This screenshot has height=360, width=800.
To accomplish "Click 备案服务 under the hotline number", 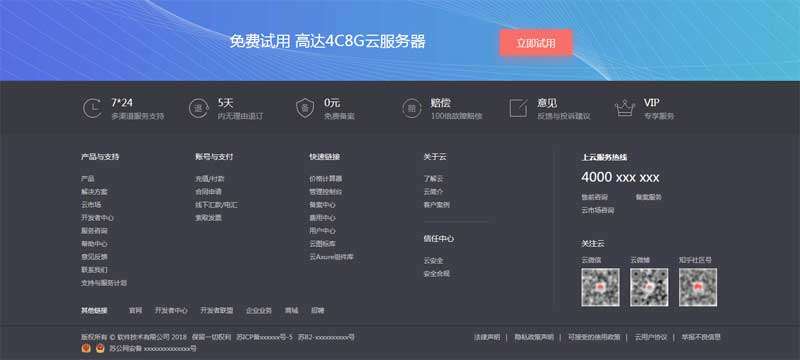I will point(648,197).
